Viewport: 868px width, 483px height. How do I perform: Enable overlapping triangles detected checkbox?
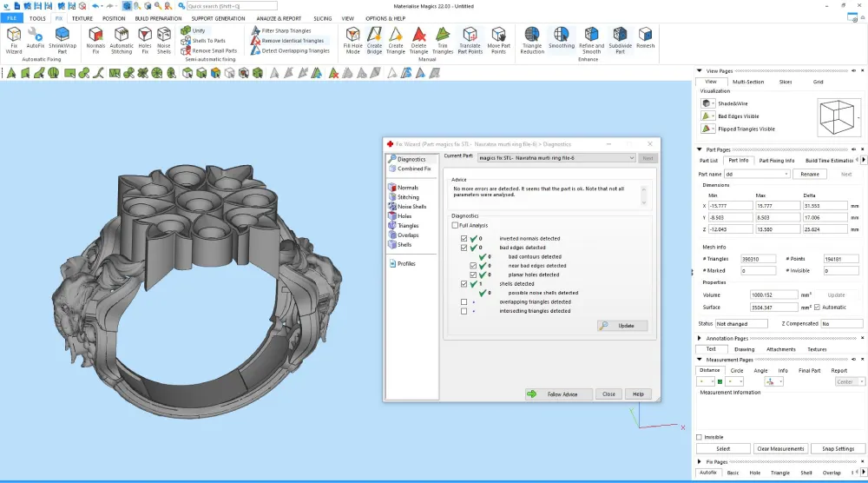point(464,302)
